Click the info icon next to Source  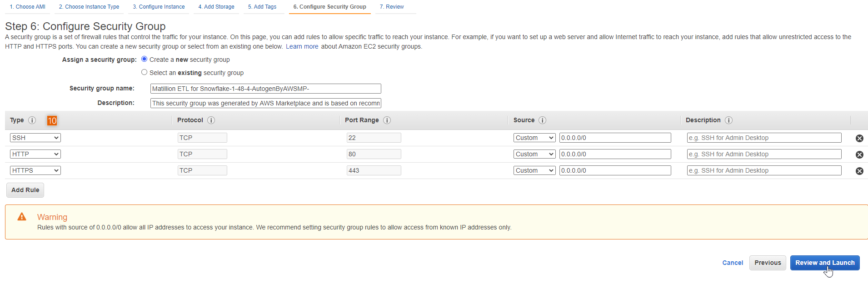[x=542, y=120]
